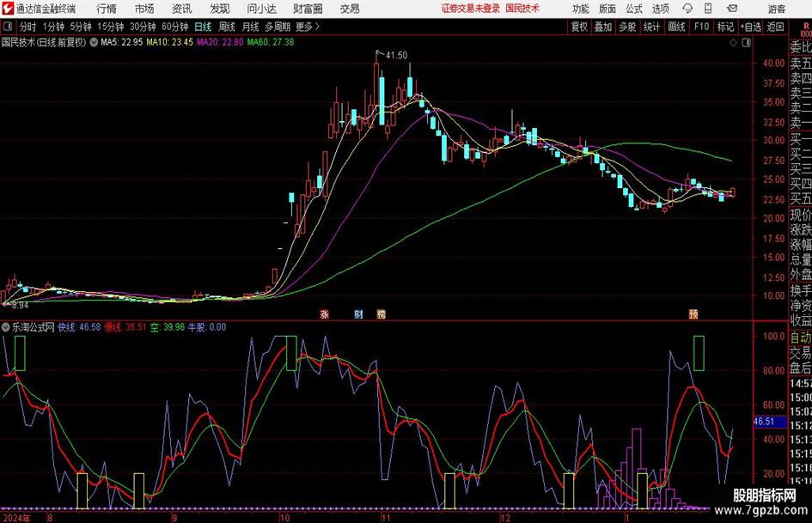Image resolution: width=812 pixels, height=523 pixels.
Task: Open the 版面 menu
Action: 607,9
